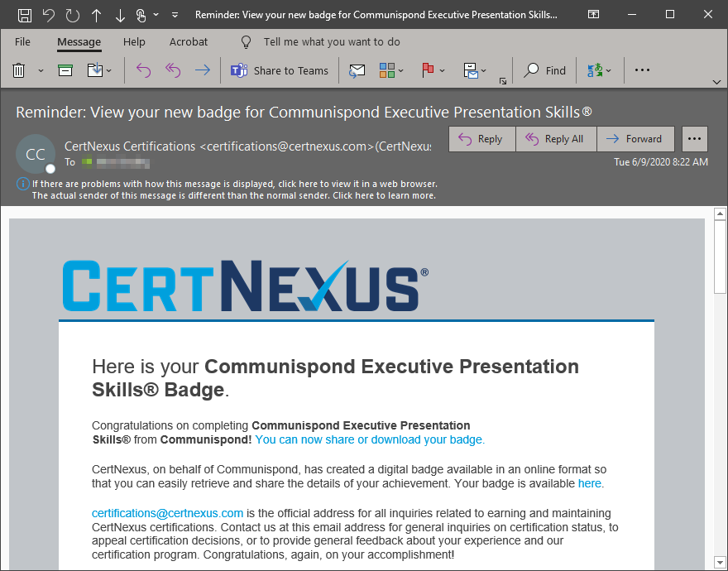Open the Tags dialog launcher

click(x=503, y=81)
